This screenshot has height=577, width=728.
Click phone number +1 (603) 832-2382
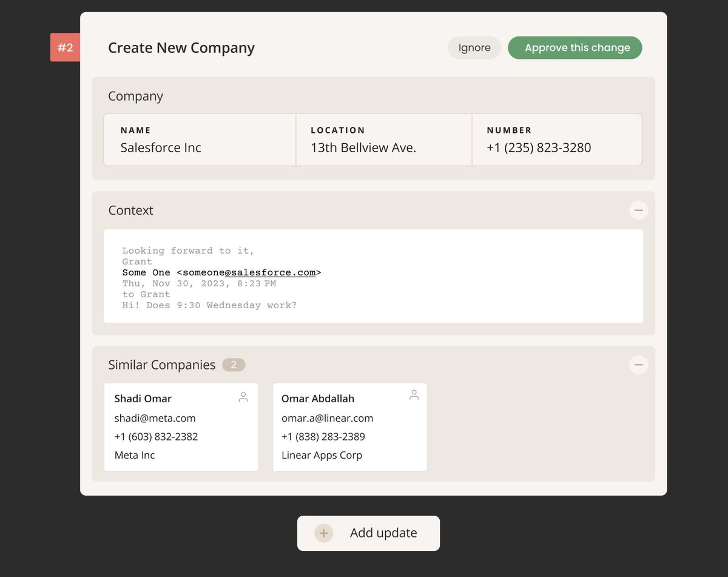point(157,437)
